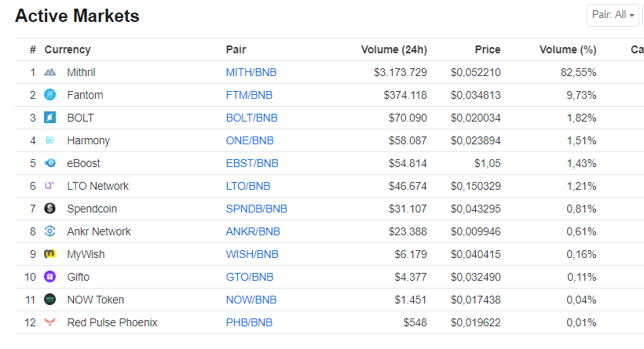Select the $1,05 price value
The width and height of the screenshot is (644, 349).
(488, 164)
